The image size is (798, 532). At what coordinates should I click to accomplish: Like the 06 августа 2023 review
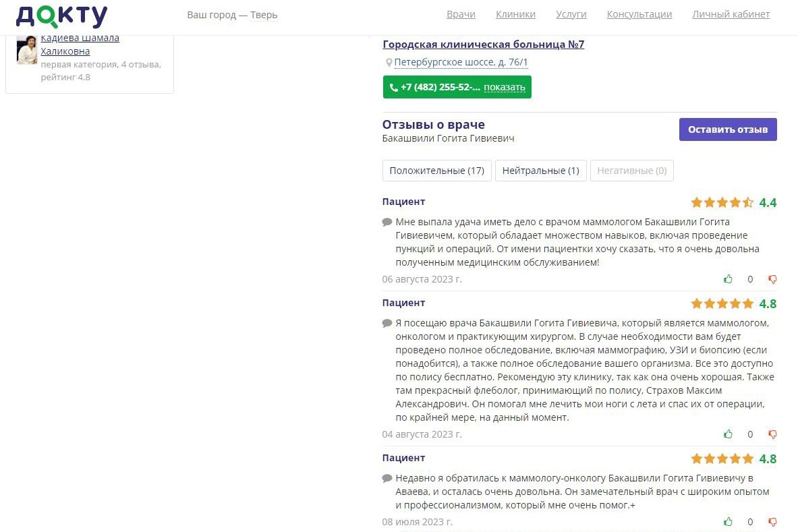729,278
